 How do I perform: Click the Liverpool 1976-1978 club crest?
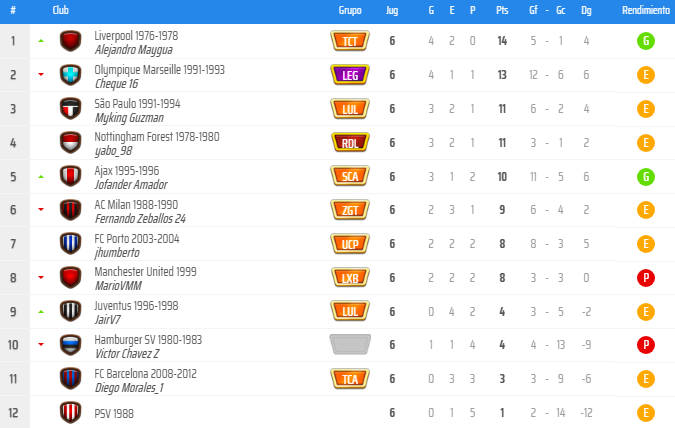tap(70, 42)
